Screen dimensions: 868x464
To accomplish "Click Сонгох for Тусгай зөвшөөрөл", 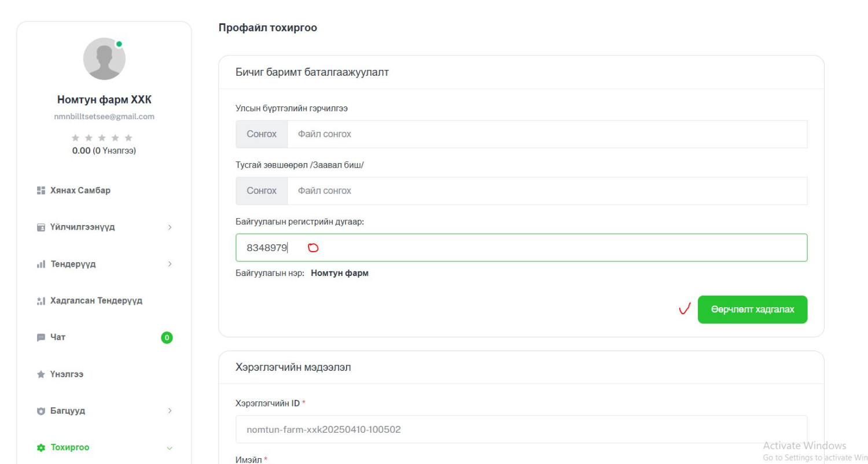I will tap(262, 191).
